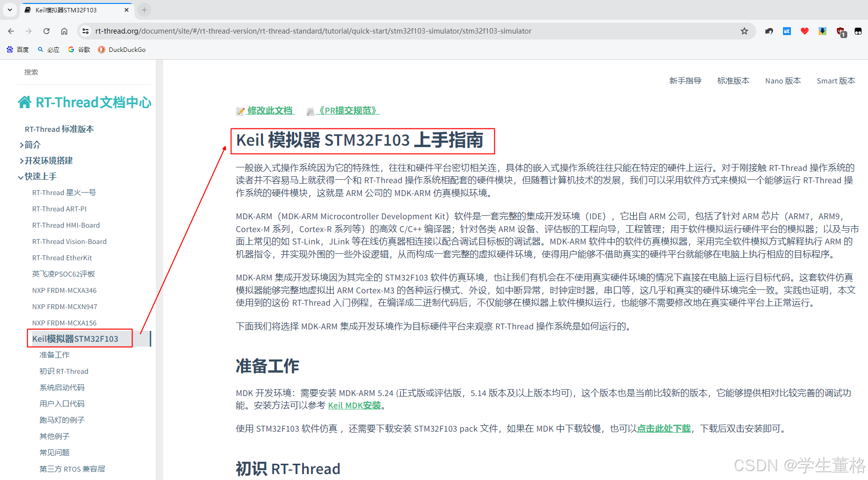
Task: Jump to 常见问题 subsection
Action: click(x=54, y=453)
